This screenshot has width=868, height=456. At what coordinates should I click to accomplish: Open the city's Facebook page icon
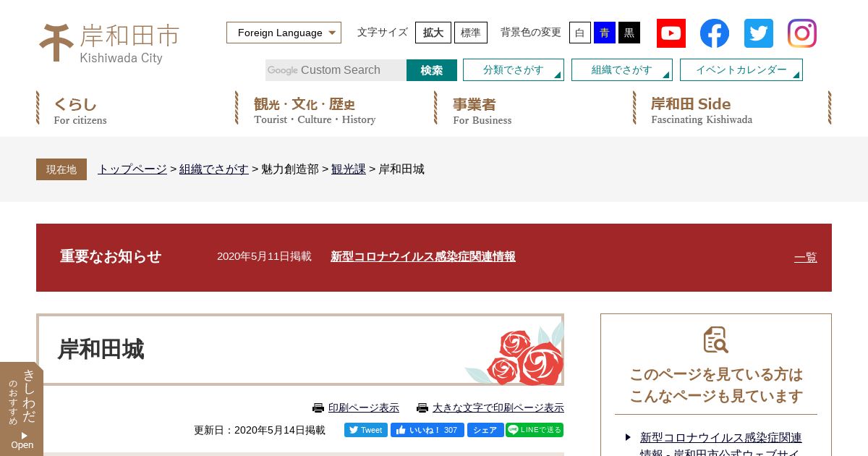click(x=715, y=33)
